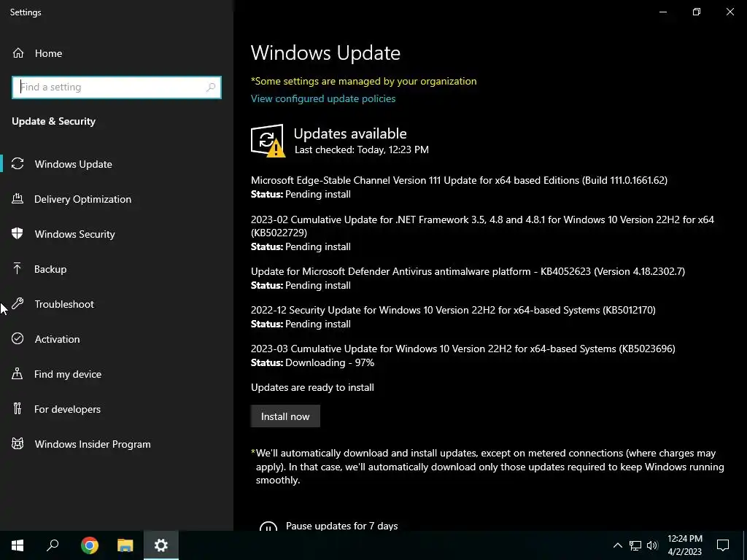Open File Explorer from the taskbar
The image size is (747, 560).
(125, 545)
